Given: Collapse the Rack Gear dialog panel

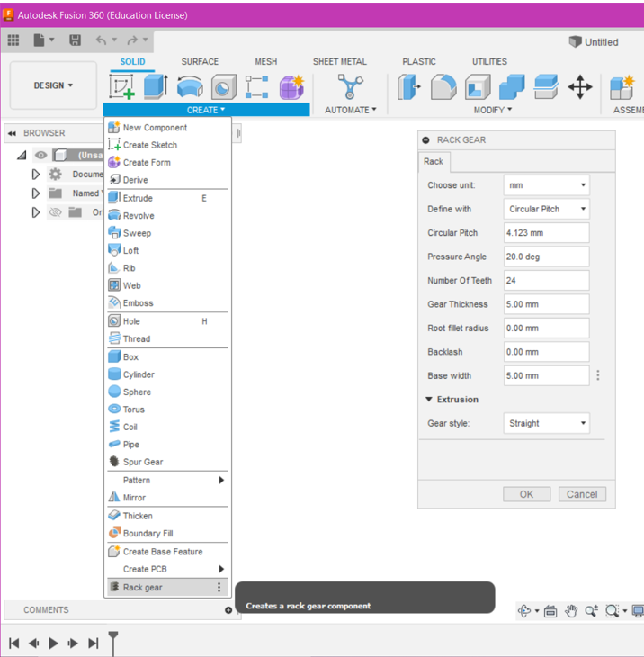Looking at the screenshot, I should pyautogui.click(x=425, y=140).
